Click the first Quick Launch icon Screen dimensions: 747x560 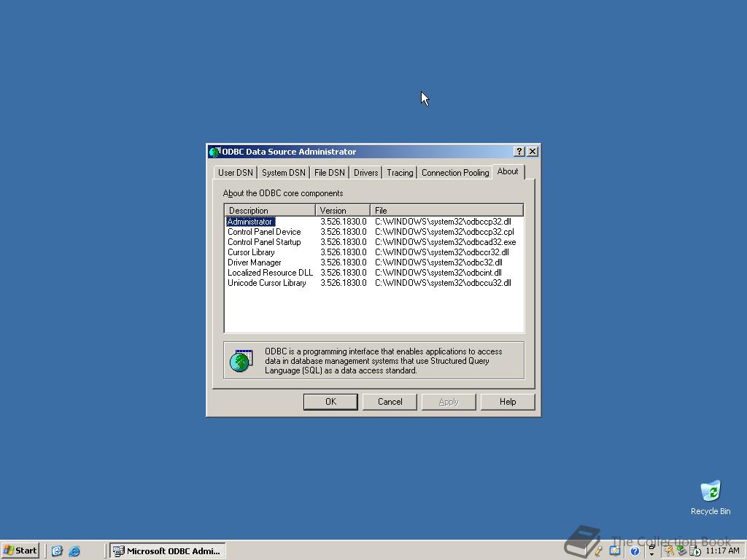57,551
